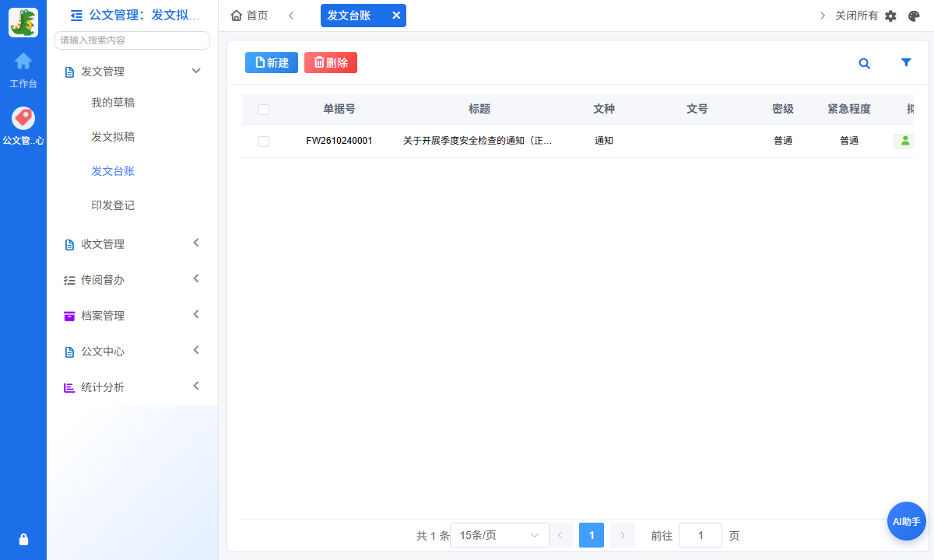This screenshot has width=934, height=560.
Task: Tick the checkbox for row FW2610240001
Action: (x=264, y=142)
